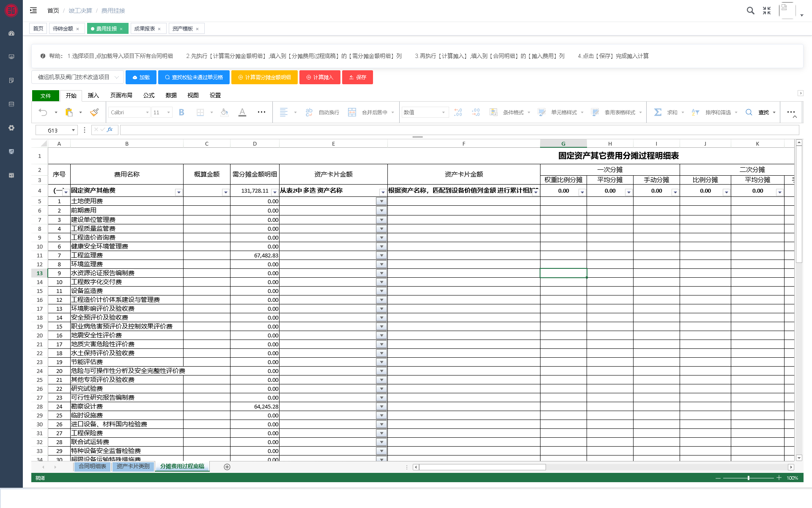Click the 查找 find magnifier
Screen dimensions: 812x508
(749, 112)
